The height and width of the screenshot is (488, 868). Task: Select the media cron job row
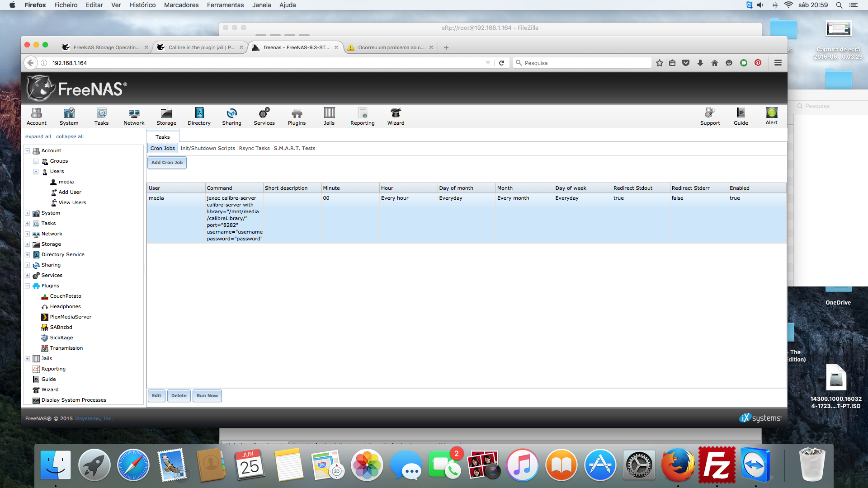[x=467, y=218]
